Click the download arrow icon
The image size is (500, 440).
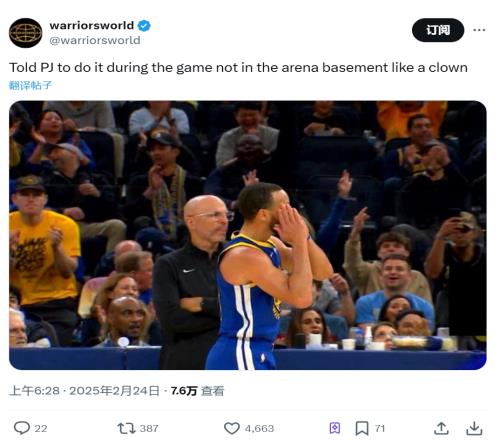(474, 428)
